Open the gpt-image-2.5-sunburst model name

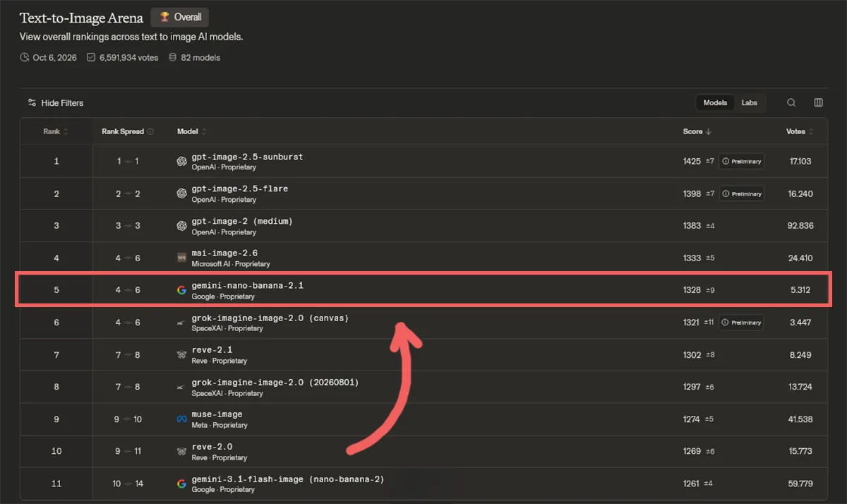coord(247,157)
